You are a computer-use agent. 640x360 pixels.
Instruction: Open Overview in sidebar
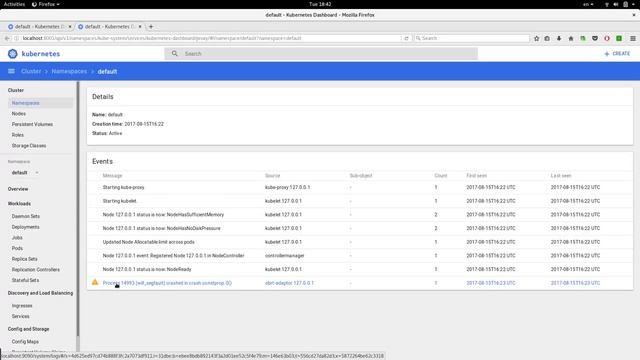click(x=18, y=189)
